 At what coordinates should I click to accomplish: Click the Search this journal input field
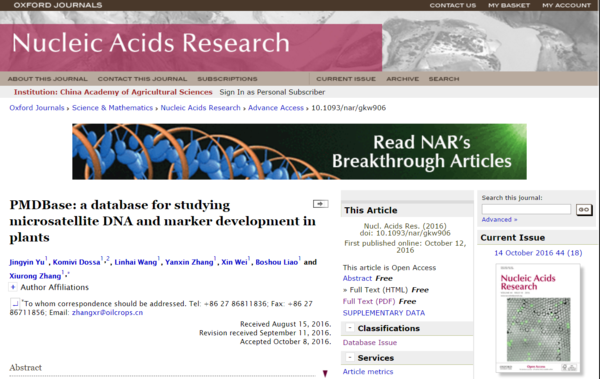click(526, 209)
